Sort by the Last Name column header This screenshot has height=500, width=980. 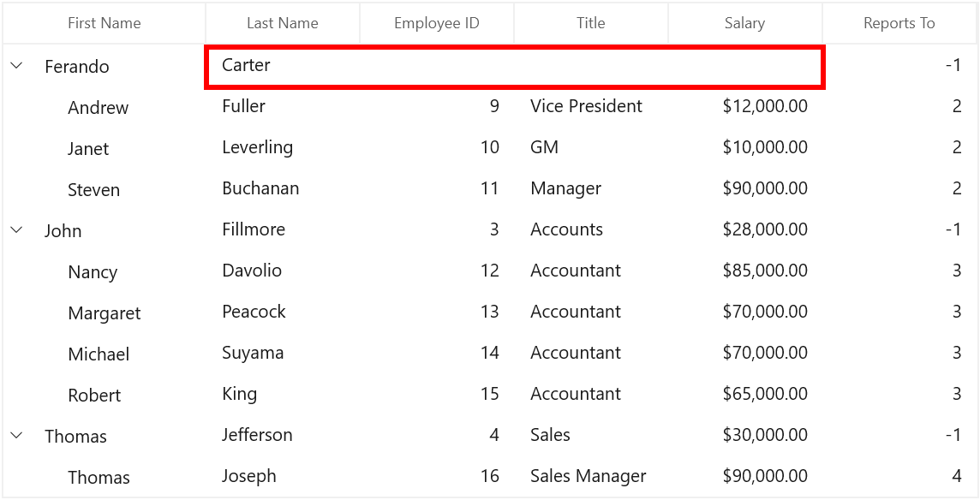click(x=283, y=23)
